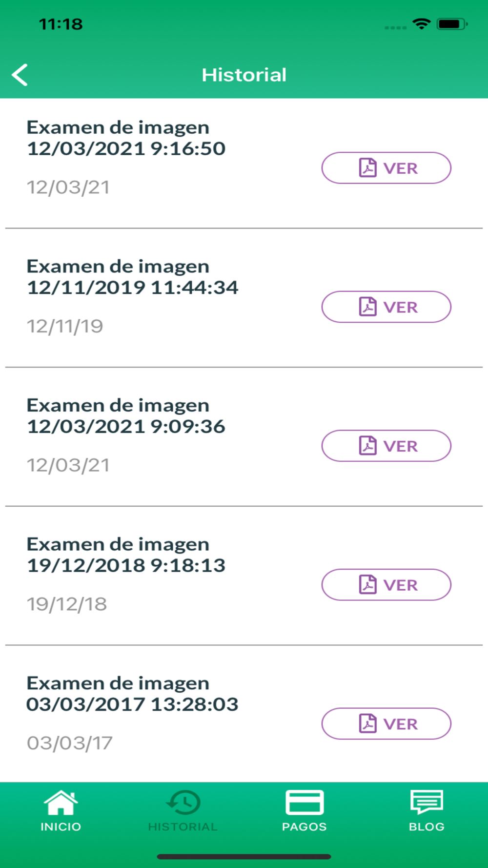Tap the BLOG tab label

coord(427,827)
